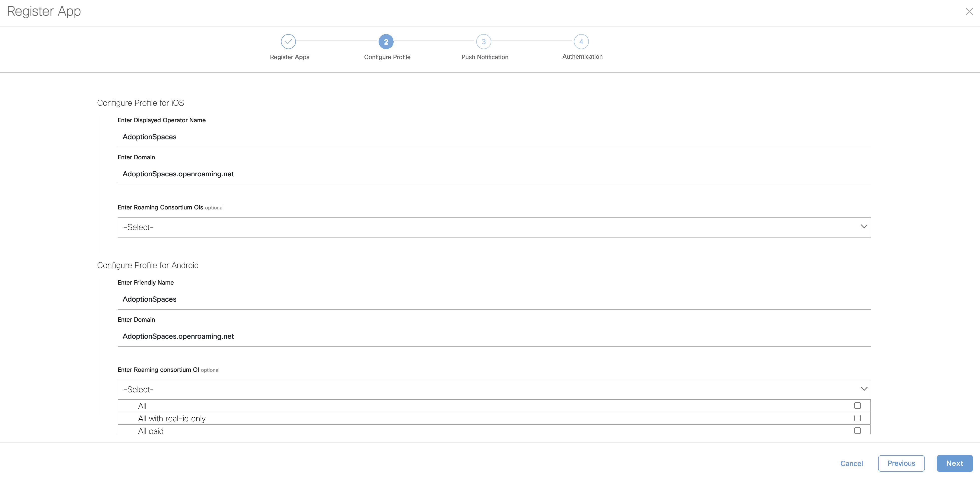Check the 'All' option checkbox

coord(857,406)
